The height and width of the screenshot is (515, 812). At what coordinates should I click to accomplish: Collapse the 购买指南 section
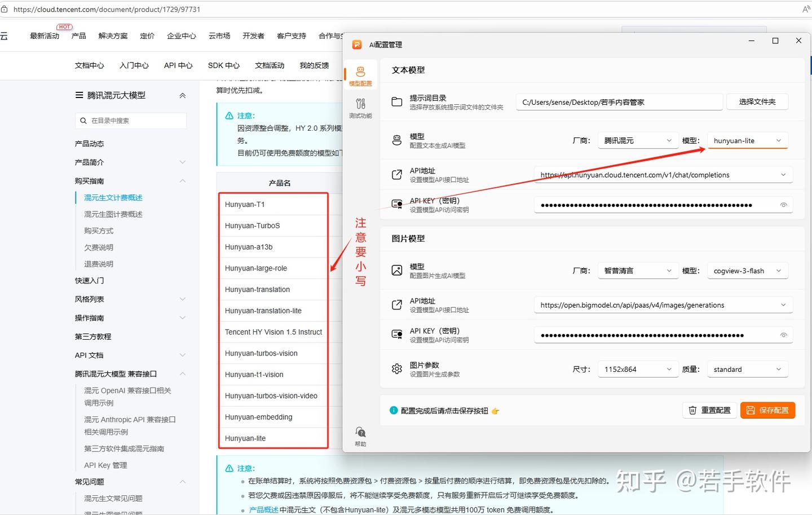pyautogui.click(x=182, y=181)
